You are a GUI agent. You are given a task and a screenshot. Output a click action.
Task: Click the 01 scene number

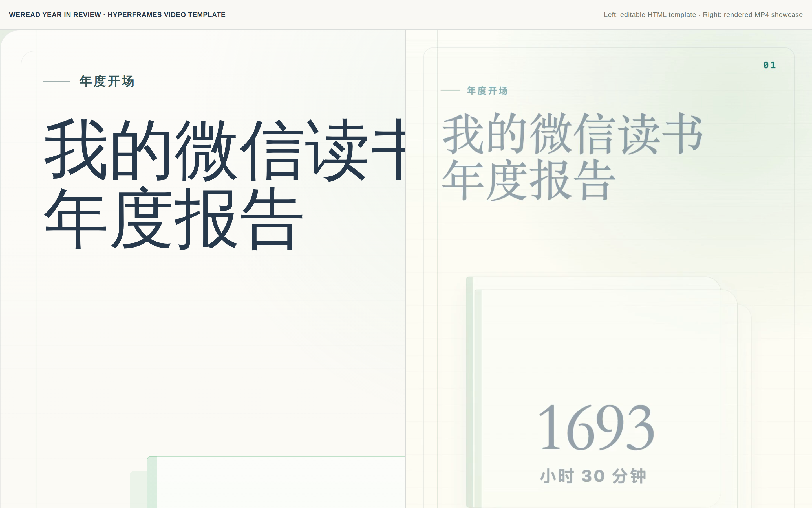point(769,65)
